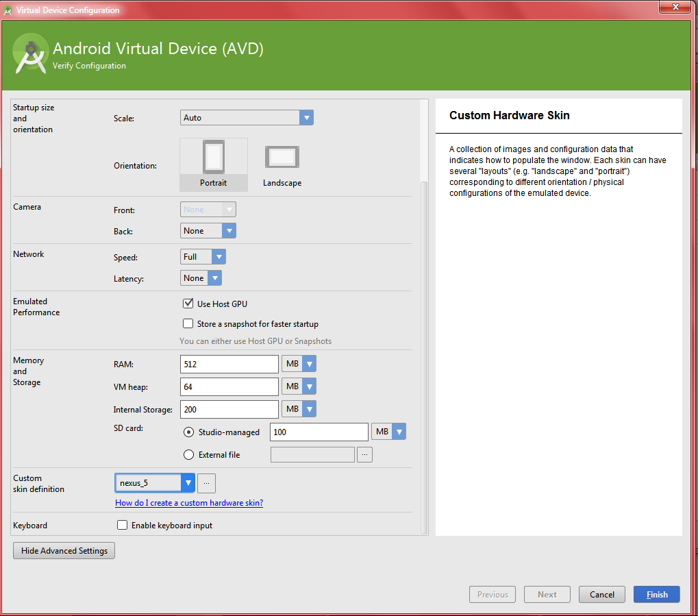698x616 pixels.
Task: Click the Next button
Action: (547, 595)
